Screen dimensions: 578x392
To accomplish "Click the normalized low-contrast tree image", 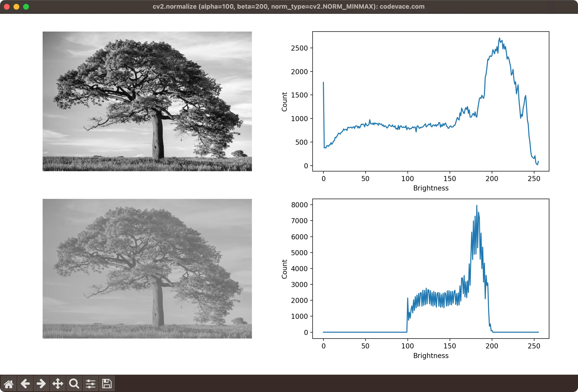I will click(x=147, y=269).
